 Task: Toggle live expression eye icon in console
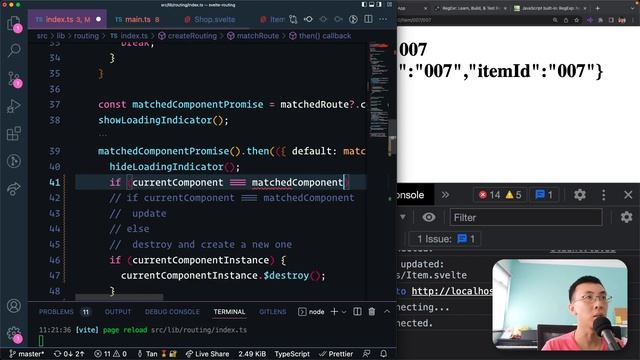coord(429,217)
